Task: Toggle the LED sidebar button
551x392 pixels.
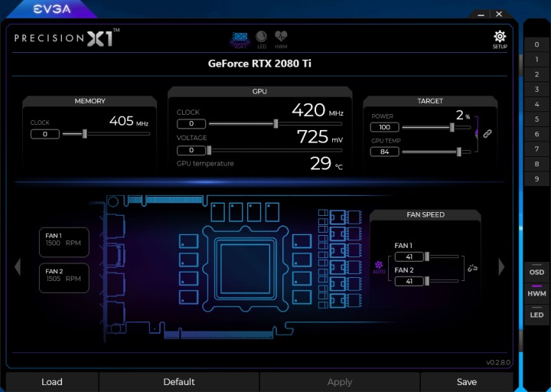Action: pyautogui.click(x=536, y=315)
